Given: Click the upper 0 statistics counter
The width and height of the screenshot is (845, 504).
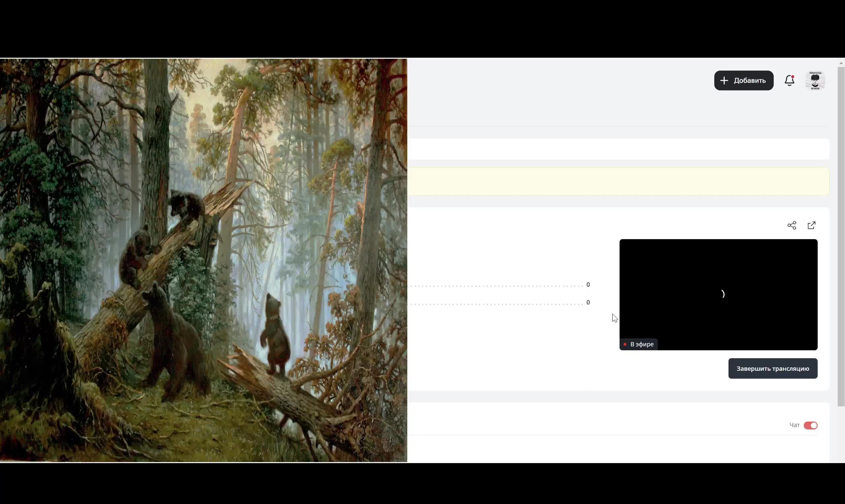Looking at the screenshot, I should (x=588, y=285).
